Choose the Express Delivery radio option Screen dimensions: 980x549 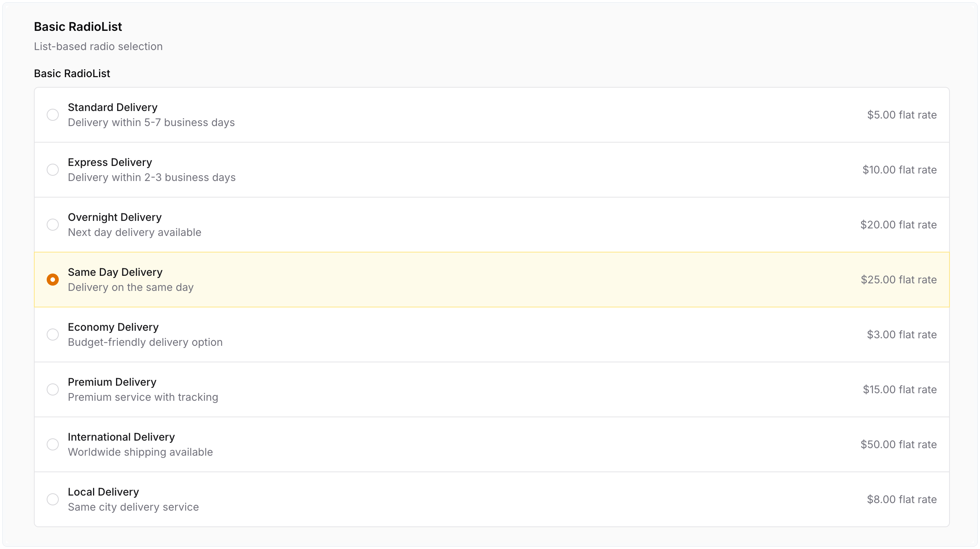point(52,170)
